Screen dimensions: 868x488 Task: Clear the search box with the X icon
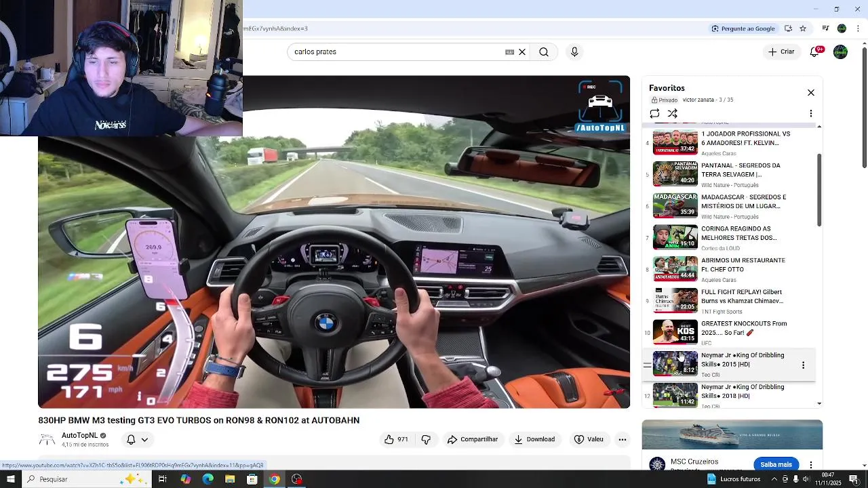522,52
